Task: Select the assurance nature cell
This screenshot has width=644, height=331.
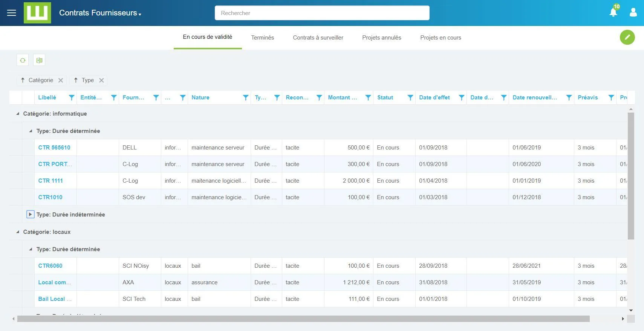Action: 219,282
